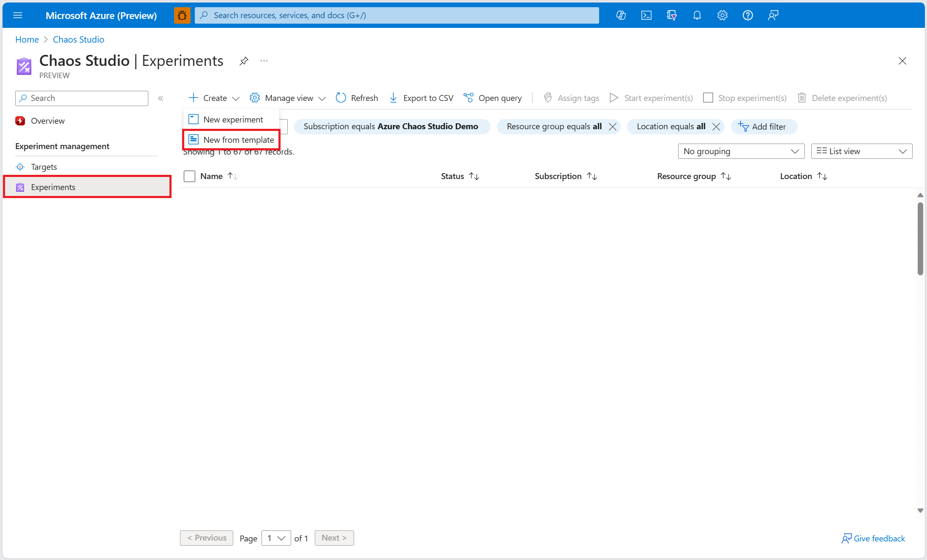Open the portal hamburger menu
This screenshot has width=927, height=560.
(x=18, y=15)
